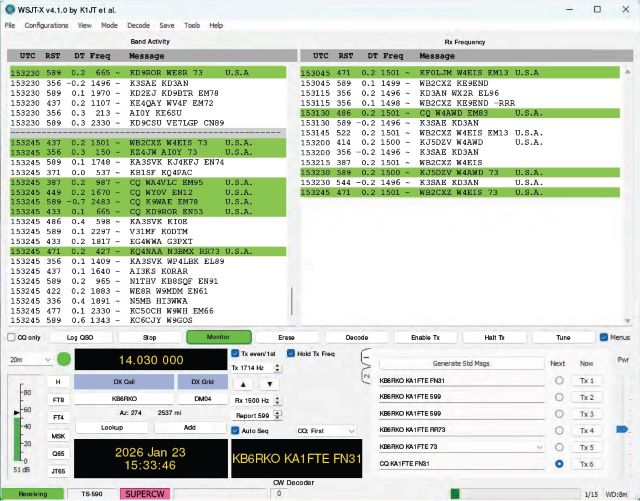The image size is (640, 501).
Task: Switch to FT4 mode
Action: point(57,417)
